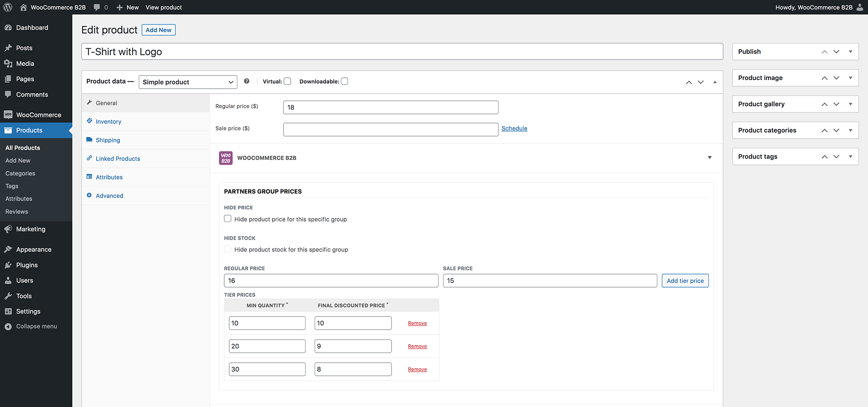Open the WooCommerce menu in sidebar
The width and height of the screenshot is (868, 407).
click(38, 115)
